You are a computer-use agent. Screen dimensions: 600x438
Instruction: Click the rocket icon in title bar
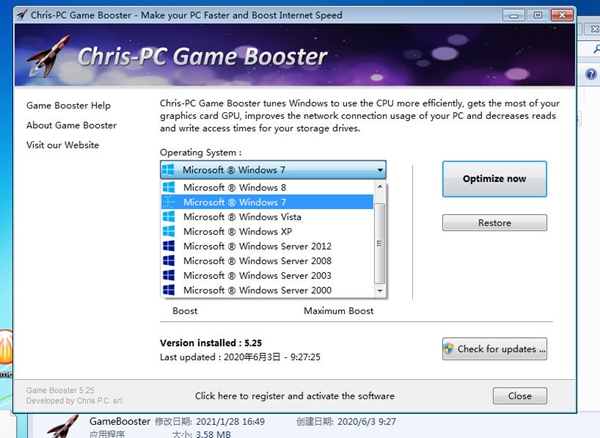[x=23, y=15]
